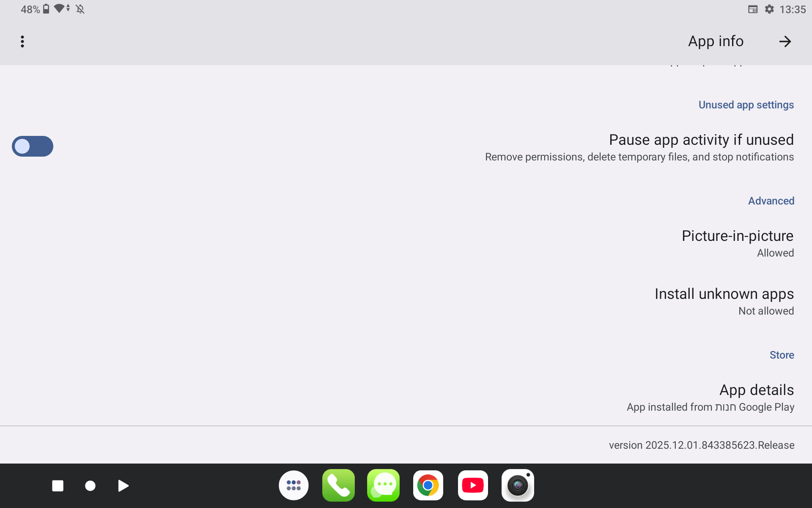Screen dimensions: 812x508
Task: Tap the muted notifications bell icon
Action: pos(80,9)
